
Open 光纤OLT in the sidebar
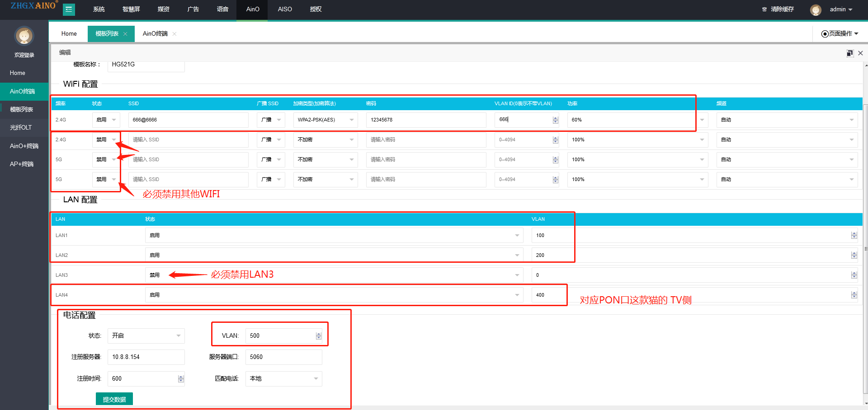[x=21, y=128]
